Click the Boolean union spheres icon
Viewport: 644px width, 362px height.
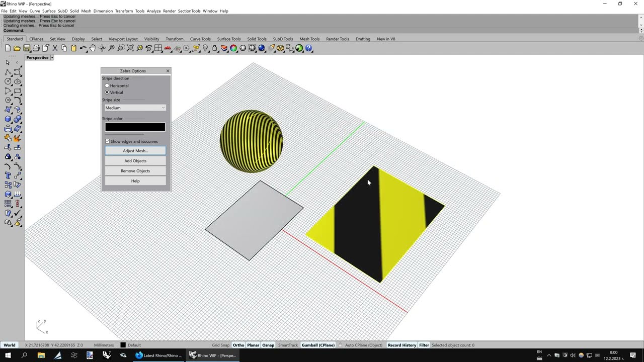pyautogui.click(x=17, y=119)
